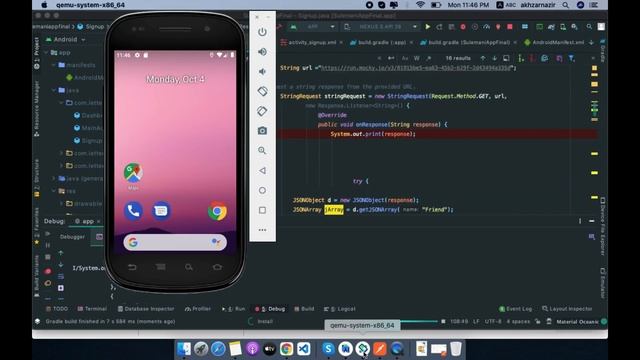The width and height of the screenshot is (640, 360).
Task: Open the Nexus S API device dropdown
Action: 381,27
